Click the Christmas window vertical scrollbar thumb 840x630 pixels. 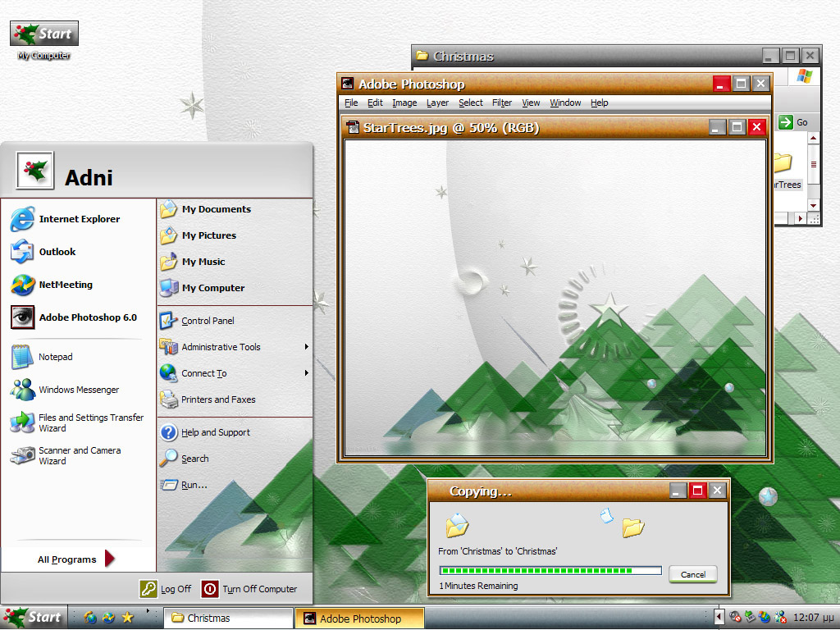[x=813, y=165]
